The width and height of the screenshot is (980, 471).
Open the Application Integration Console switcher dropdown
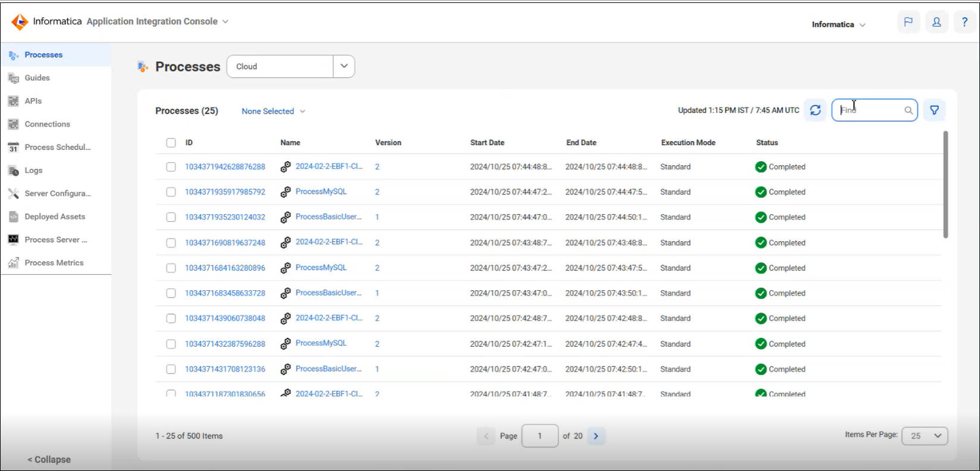[x=225, y=22]
